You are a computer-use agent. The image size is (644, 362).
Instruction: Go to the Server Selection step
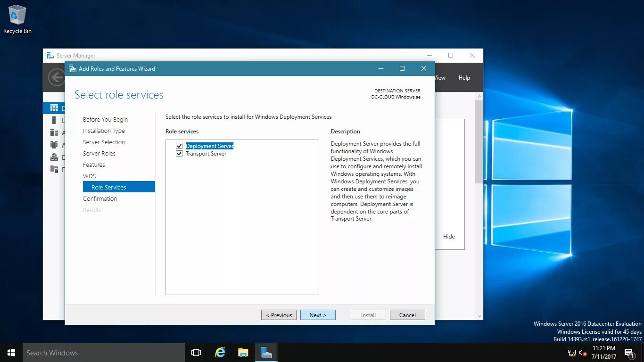104,142
